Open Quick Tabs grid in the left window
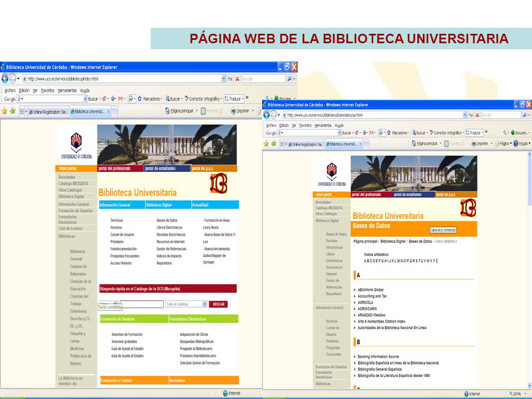 tap(22, 111)
